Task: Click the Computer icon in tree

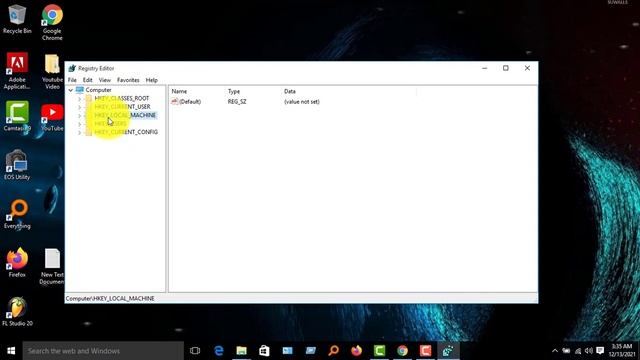Action: point(80,90)
